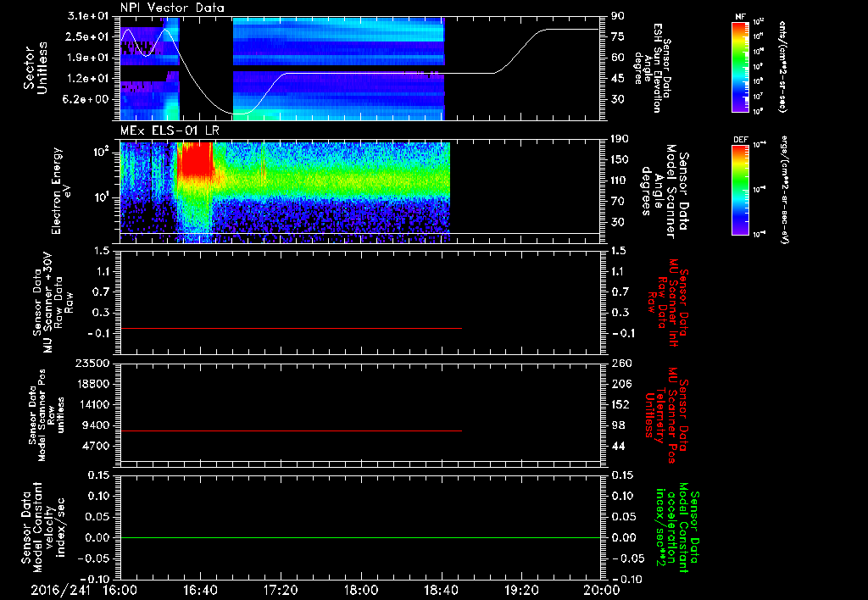Click the 98 telemetry tick value
868x600 pixels.
[x=618, y=425]
